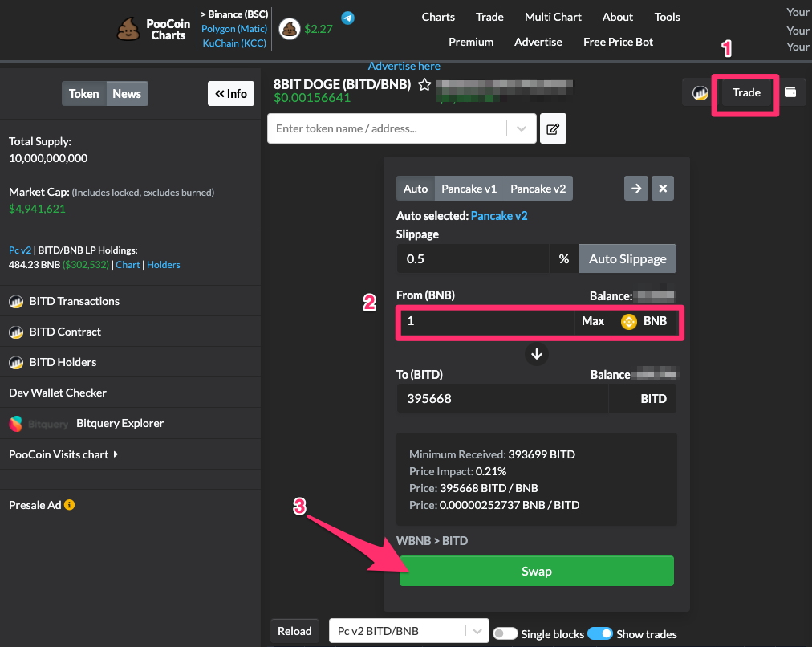Click the BITD Contract chart icon
Image resolution: width=812 pixels, height=647 pixels.
tap(16, 332)
